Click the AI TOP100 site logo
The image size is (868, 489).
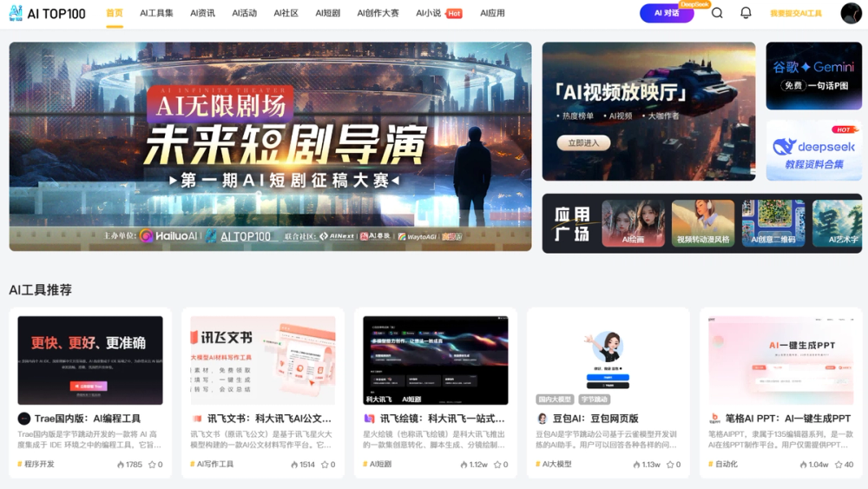pos(48,13)
